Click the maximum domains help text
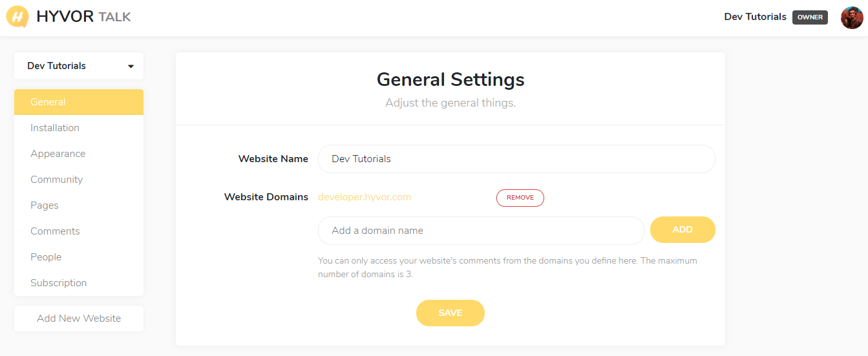This screenshot has width=868, height=356. click(x=507, y=267)
